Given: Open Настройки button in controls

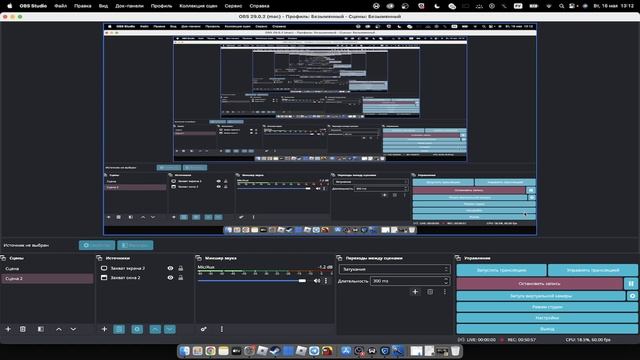Looking at the screenshot, I should 547,318.
